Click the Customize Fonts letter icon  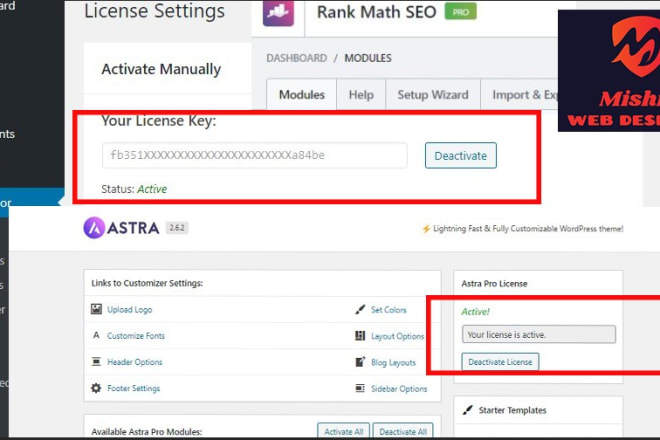point(96,335)
